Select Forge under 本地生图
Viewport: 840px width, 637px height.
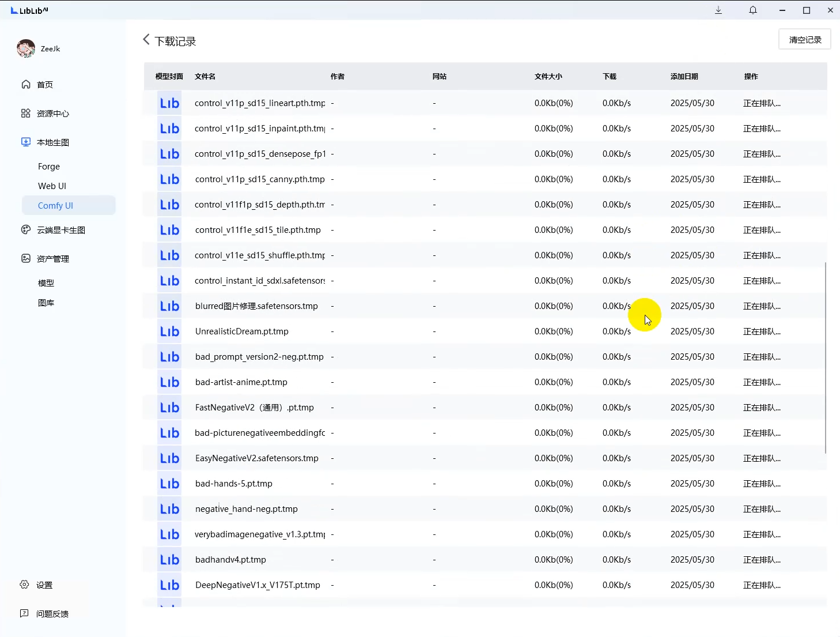pos(49,167)
